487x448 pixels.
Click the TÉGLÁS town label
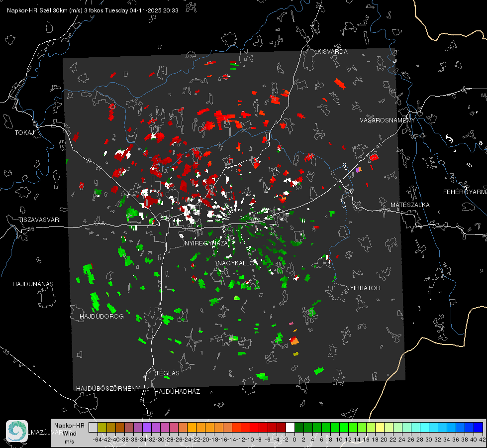pyautogui.click(x=168, y=373)
